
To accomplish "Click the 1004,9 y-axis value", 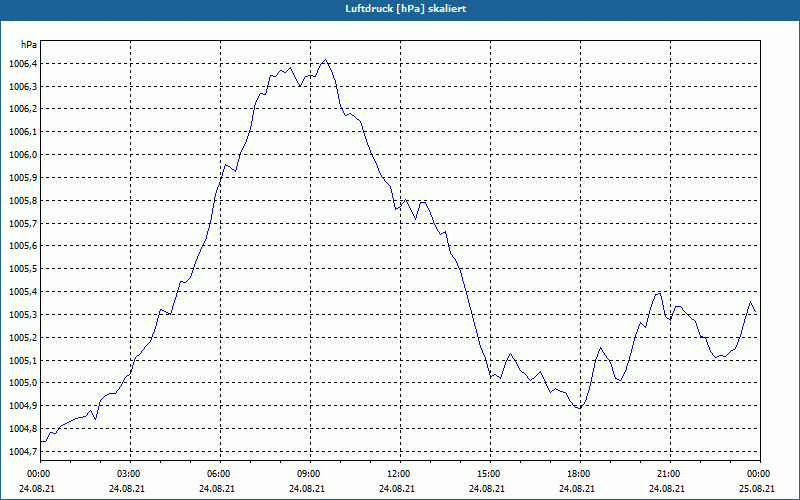I will 23,406.
